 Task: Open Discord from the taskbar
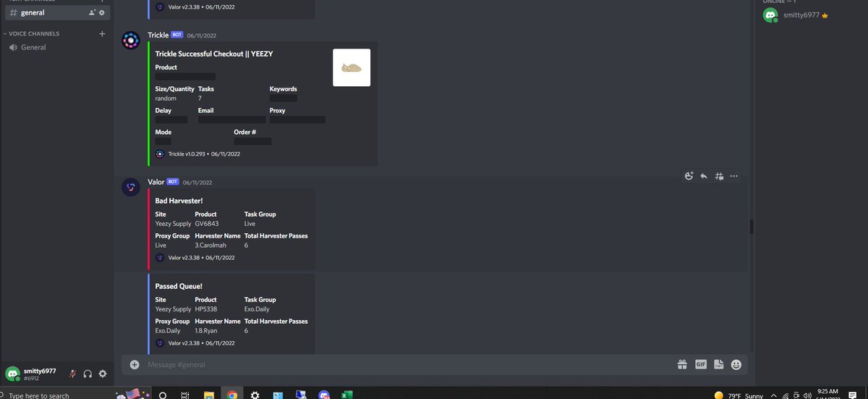(x=324, y=395)
